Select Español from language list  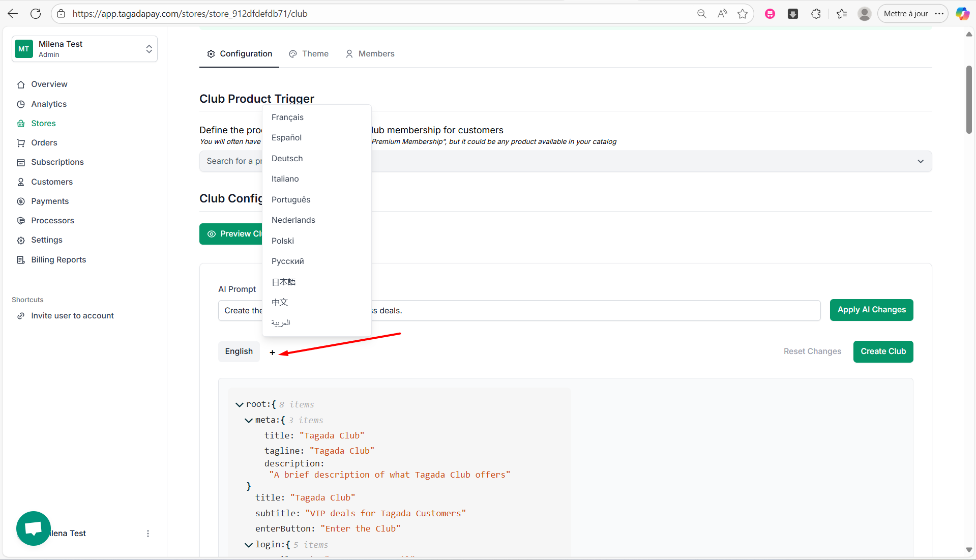tap(316, 138)
